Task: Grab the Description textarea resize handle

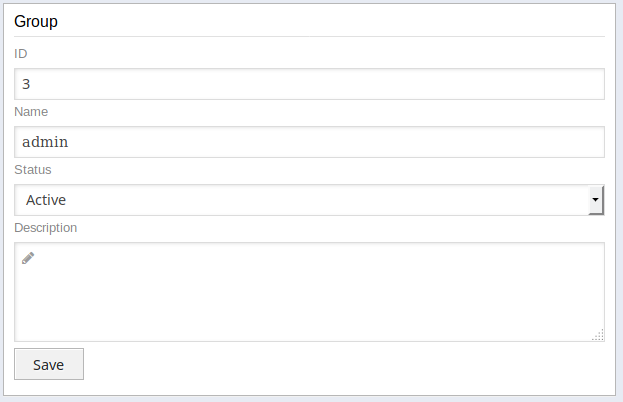Action: click(598, 336)
